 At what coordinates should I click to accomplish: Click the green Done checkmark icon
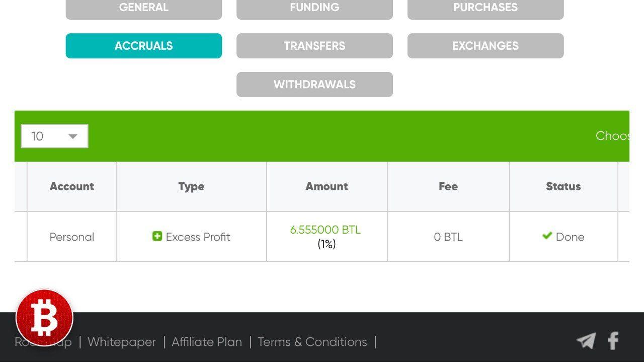(547, 236)
